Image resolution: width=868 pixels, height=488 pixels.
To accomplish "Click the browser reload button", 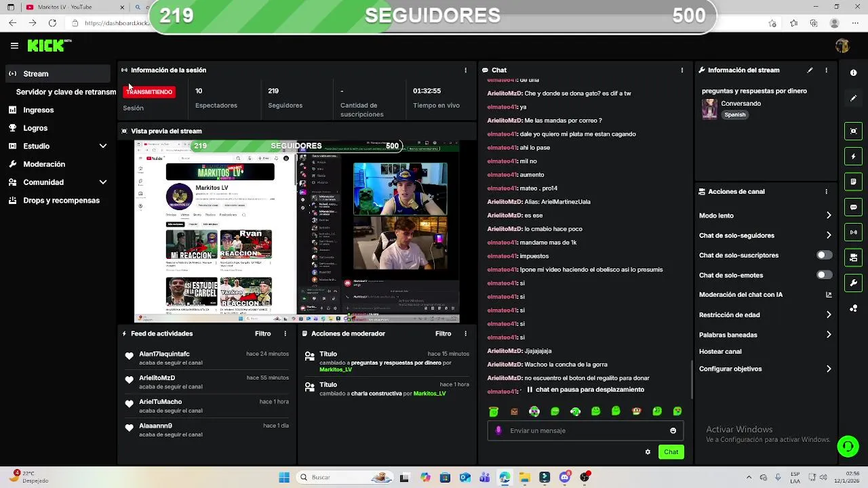I will point(53,23).
